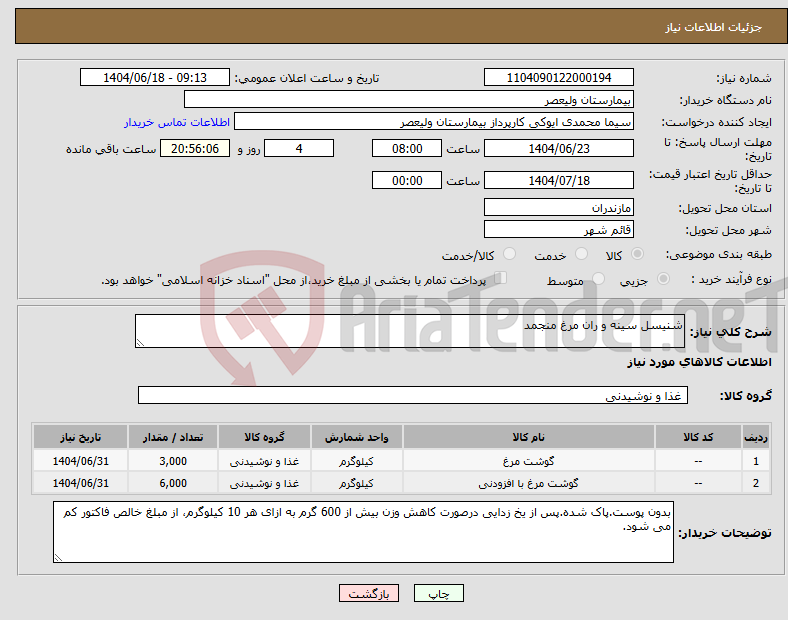The image size is (788, 620).
Task: Select the متوسط purchase type radio
Action: click(x=598, y=279)
